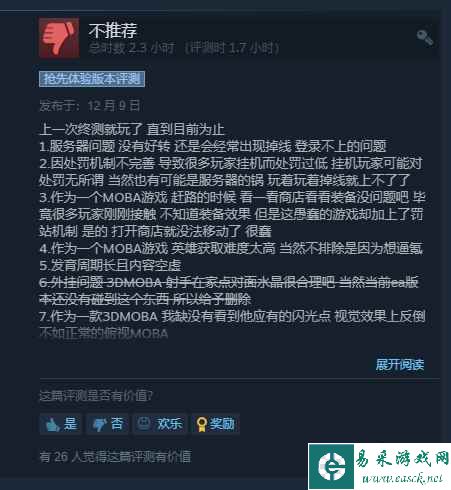Click the 这篇评测是否有价值 prompt text
Image resolution: width=451 pixels, height=490 pixels.
point(96,396)
